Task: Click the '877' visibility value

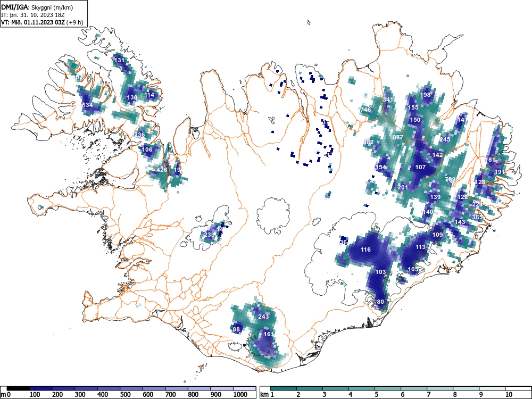Action: coord(398,137)
